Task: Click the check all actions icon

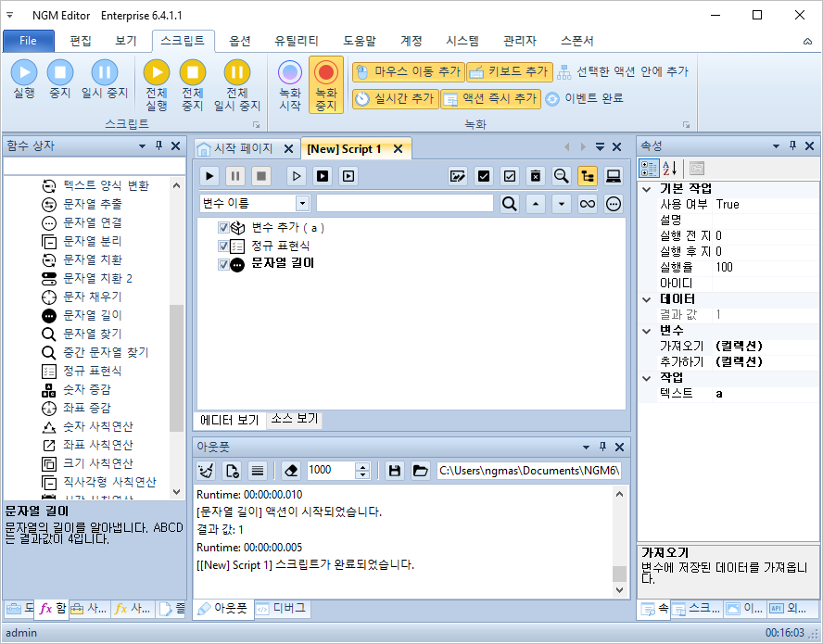Action: point(484,176)
